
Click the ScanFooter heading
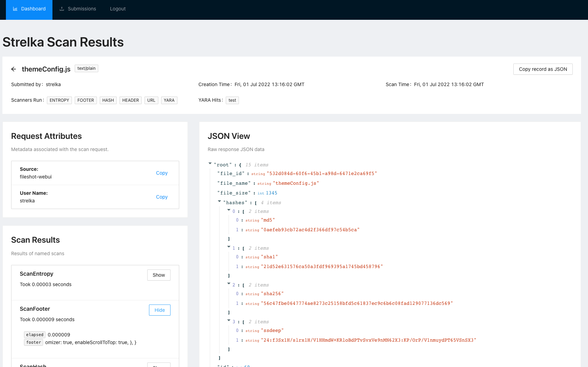pos(35,309)
